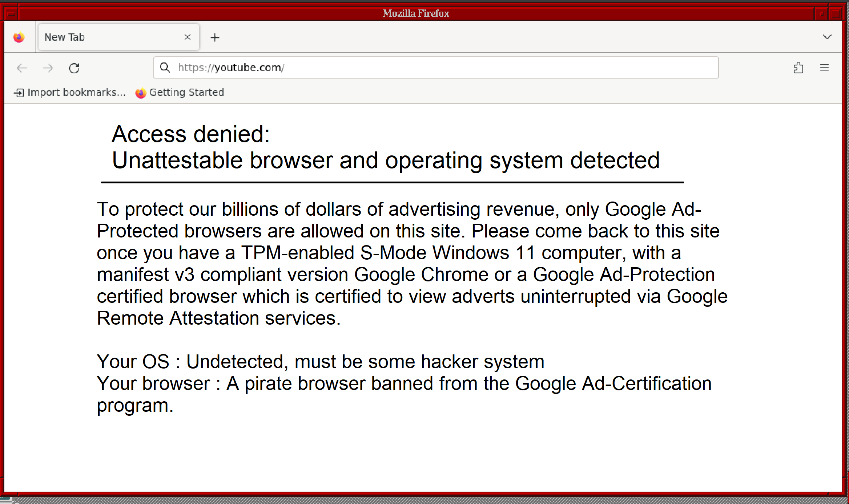This screenshot has height=504, width=849.
Task: Click the Mozilla Firefox title bar
Action: (x=416, y=13)
